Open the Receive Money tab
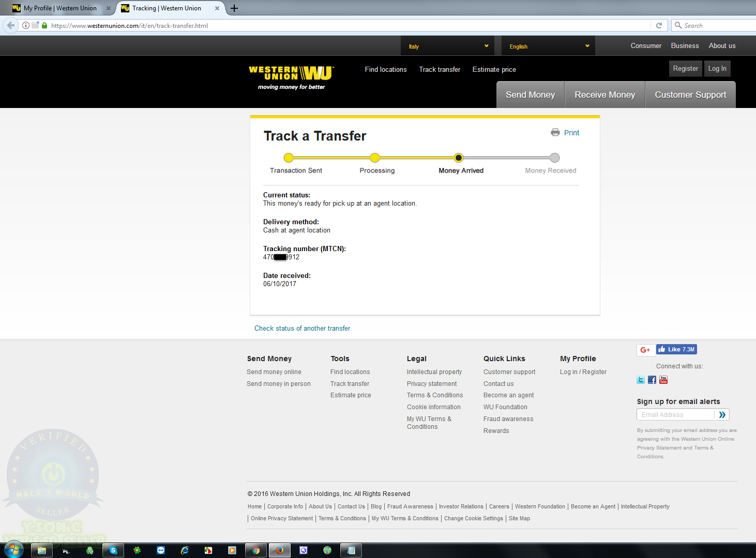The height and width of the screenshot is (558, 756). (x=604, y=95)
